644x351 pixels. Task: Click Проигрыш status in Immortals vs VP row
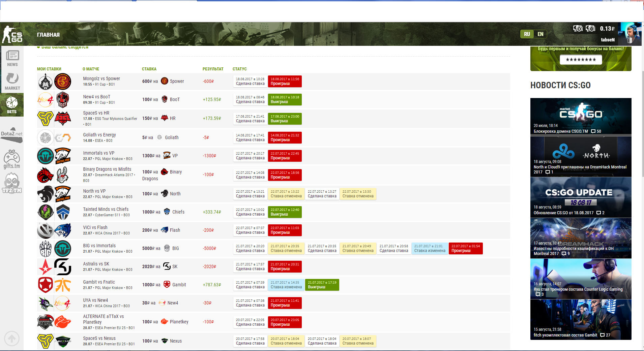[x=285, y=156]
